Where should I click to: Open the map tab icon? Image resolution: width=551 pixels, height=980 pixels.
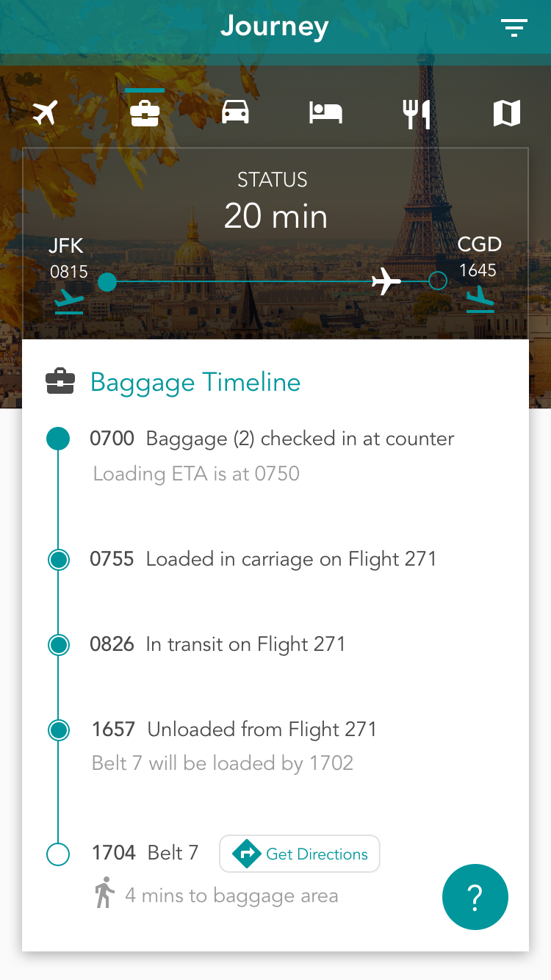tap(507, 113)
